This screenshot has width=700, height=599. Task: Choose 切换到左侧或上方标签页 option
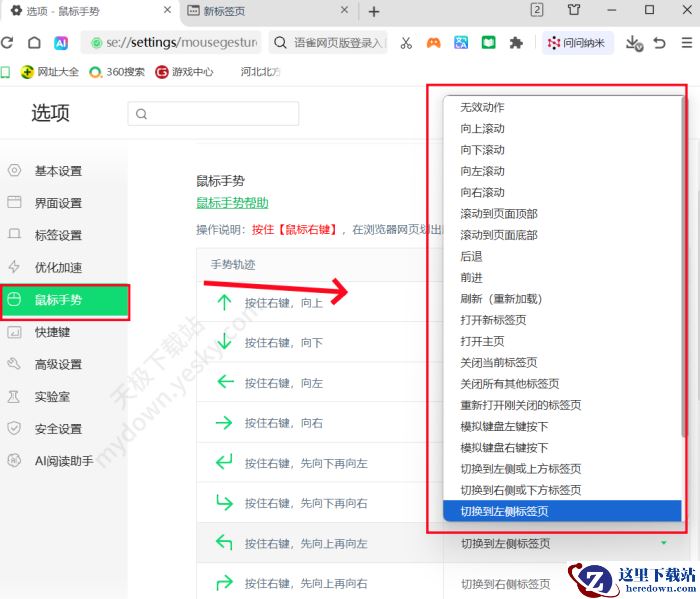[562, 469]
